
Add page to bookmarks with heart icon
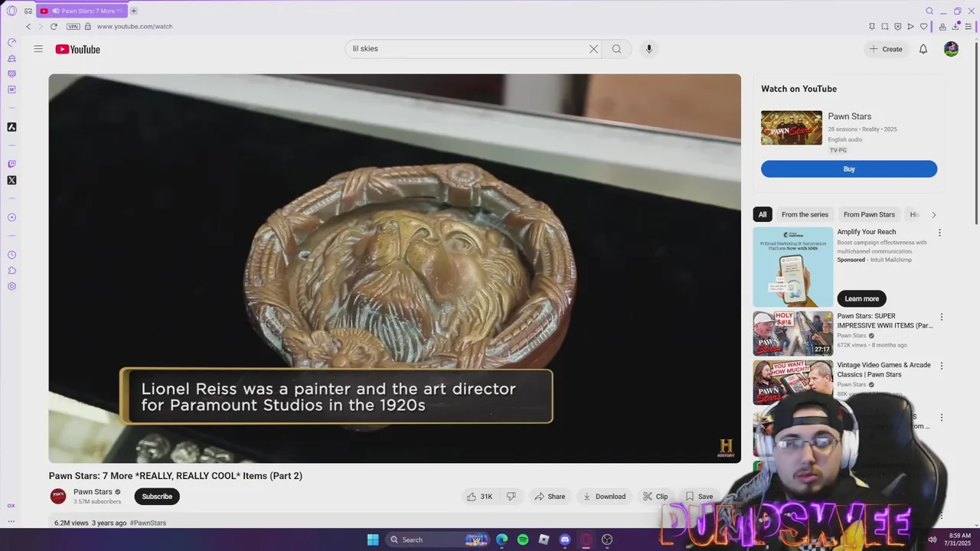[x=923, y=26]
